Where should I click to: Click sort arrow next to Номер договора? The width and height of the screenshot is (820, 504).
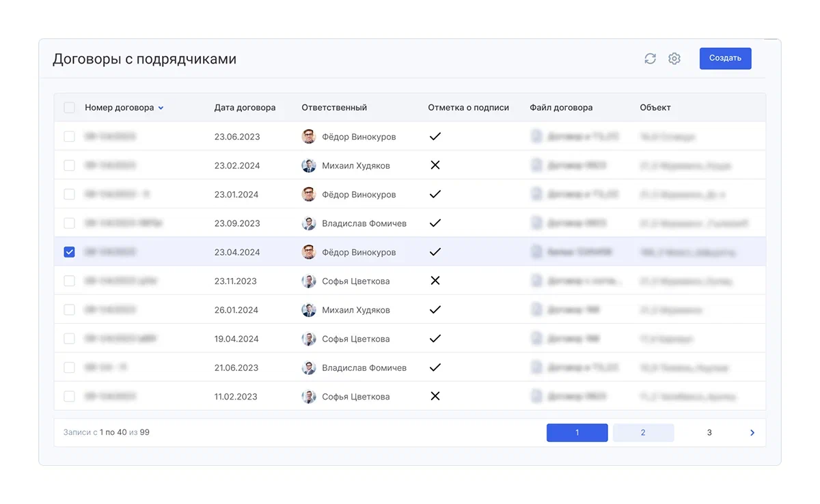pos(161,108)
